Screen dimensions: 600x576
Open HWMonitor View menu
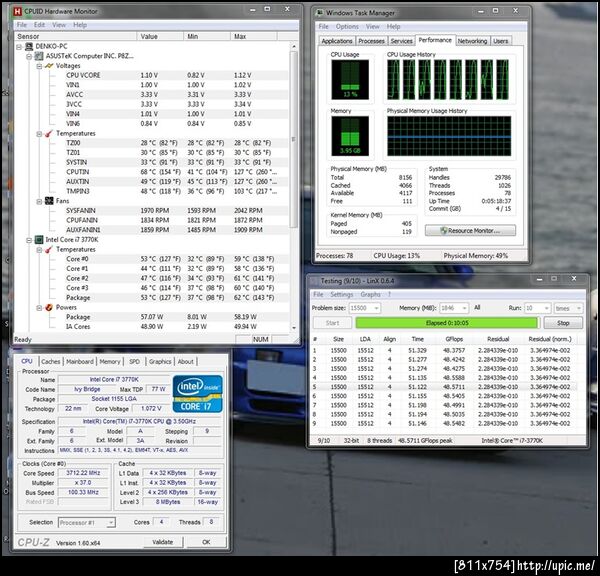pyautogui.click(x=59, y=25)
